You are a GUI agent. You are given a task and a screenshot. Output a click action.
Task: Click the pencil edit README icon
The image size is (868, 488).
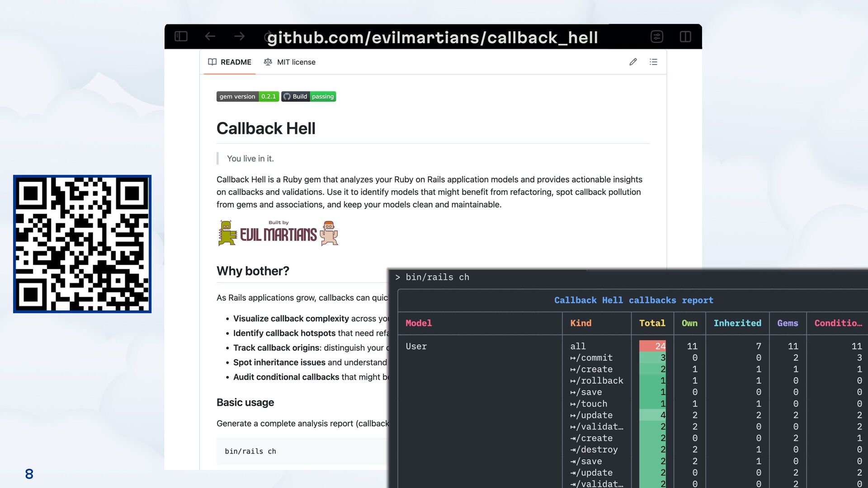tap(633, 62)
